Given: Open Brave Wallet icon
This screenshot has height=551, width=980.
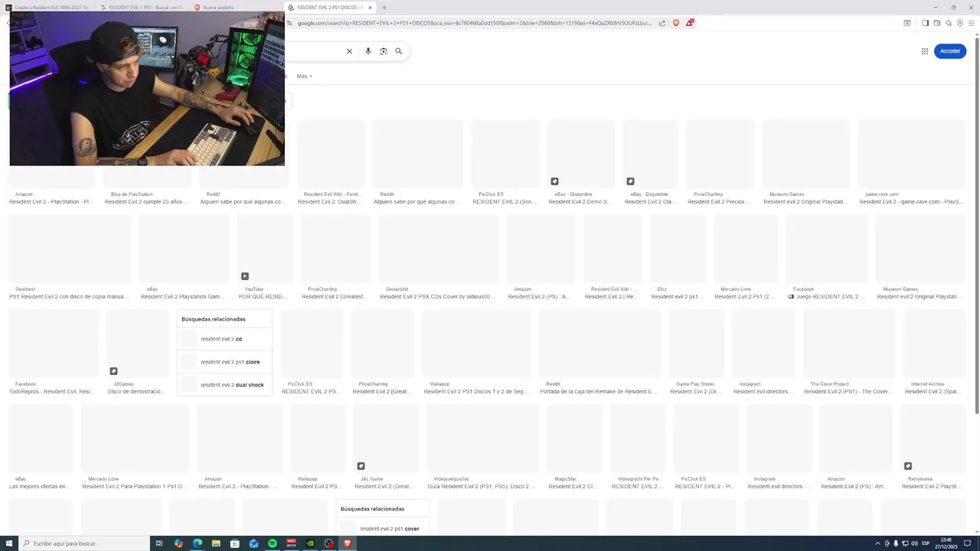Looking at the screenshot, I should [x=936, y=23].
